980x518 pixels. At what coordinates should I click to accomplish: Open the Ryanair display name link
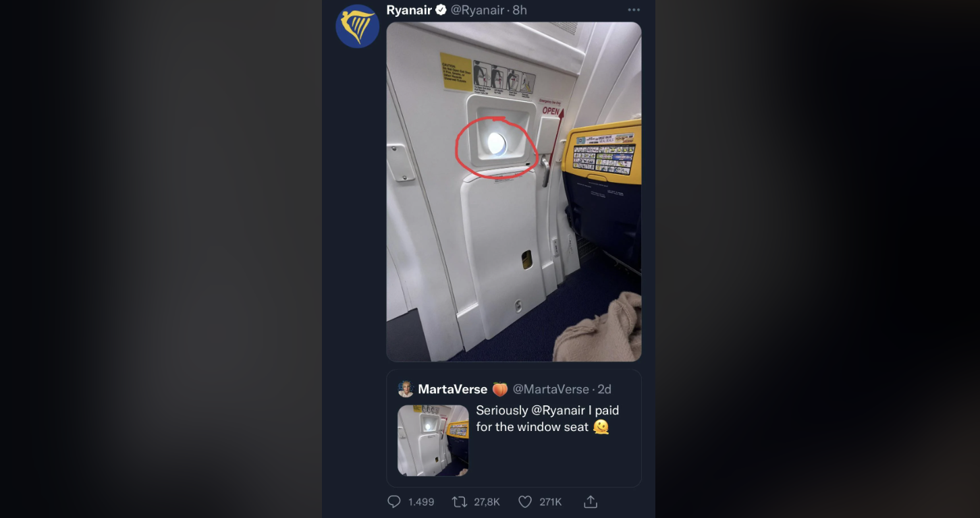click(x=409, y=10)
